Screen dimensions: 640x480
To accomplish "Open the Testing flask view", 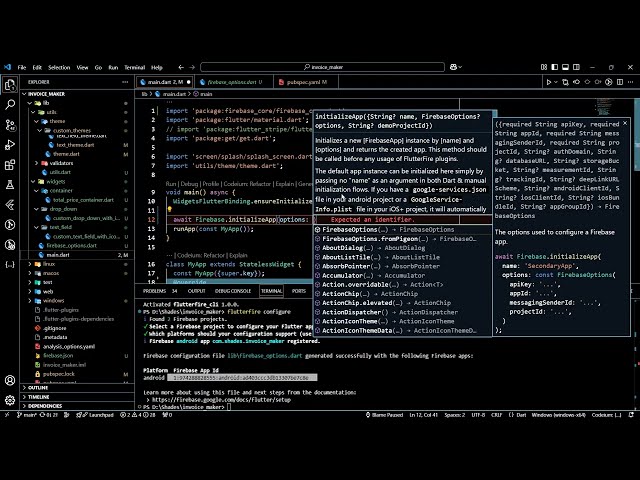I will 10,185.
